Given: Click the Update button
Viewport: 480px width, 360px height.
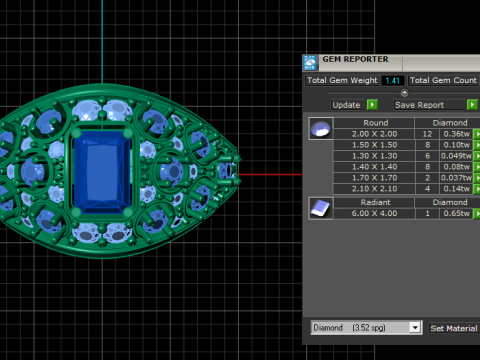Looking at the screenshot, I should 347,105.
